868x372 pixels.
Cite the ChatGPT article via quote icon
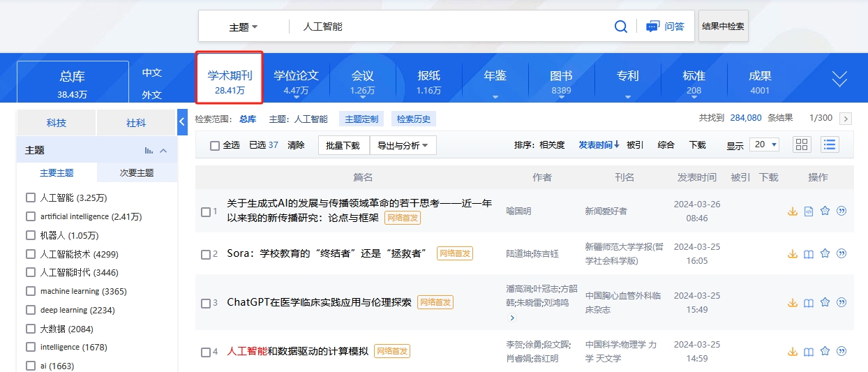pyautogui.click(x=841, y=303)
